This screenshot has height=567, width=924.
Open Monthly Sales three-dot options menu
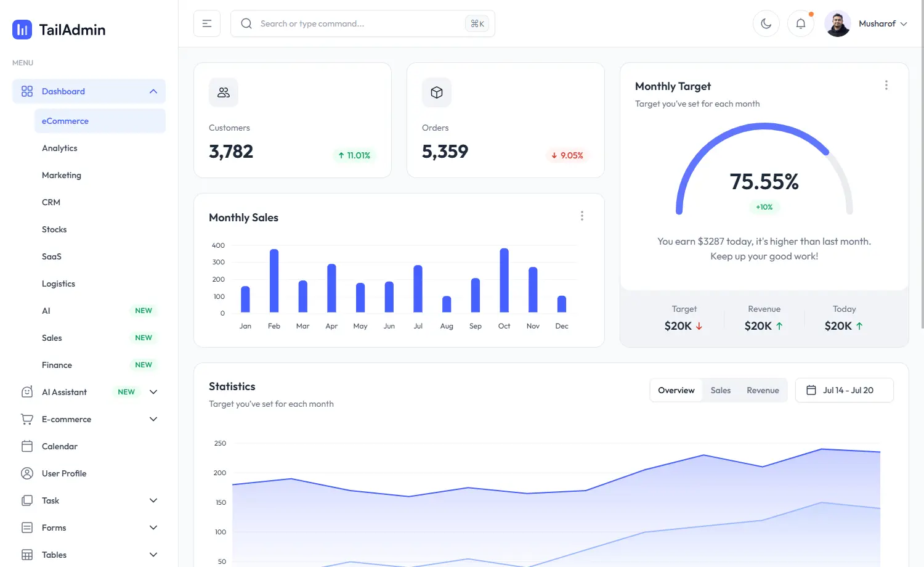pos(582,216)
